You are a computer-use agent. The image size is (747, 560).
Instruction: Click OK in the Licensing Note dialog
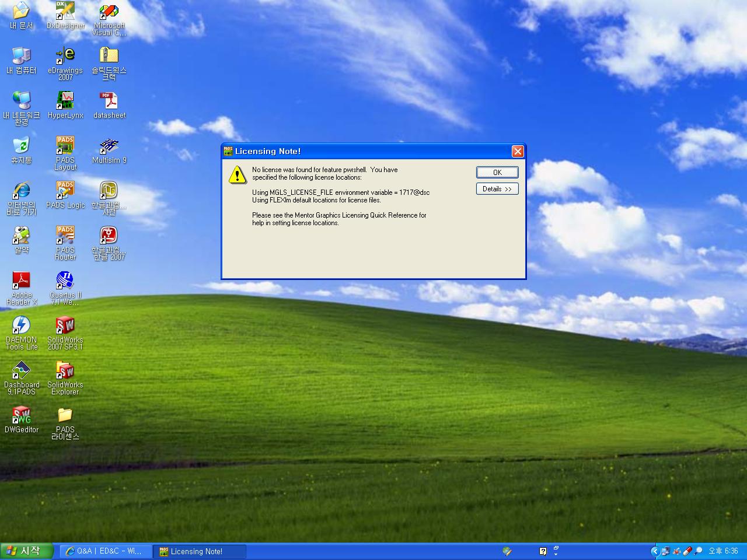[x=497, y=172]
